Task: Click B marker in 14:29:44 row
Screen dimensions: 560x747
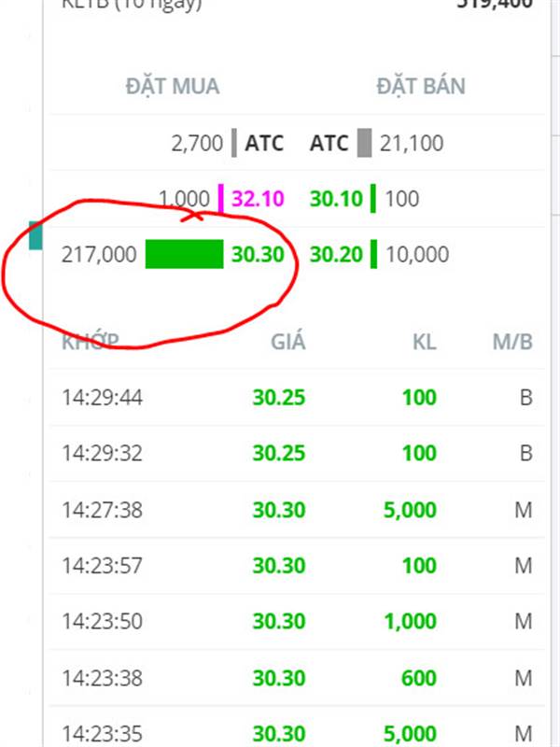Action: tap(525, 398)
